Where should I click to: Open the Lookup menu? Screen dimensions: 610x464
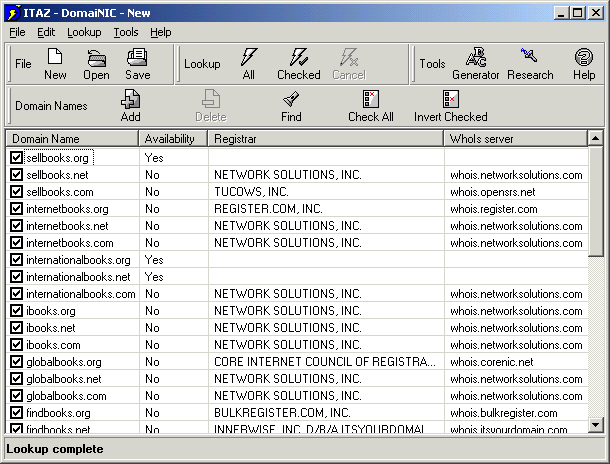tap(84, 32)
